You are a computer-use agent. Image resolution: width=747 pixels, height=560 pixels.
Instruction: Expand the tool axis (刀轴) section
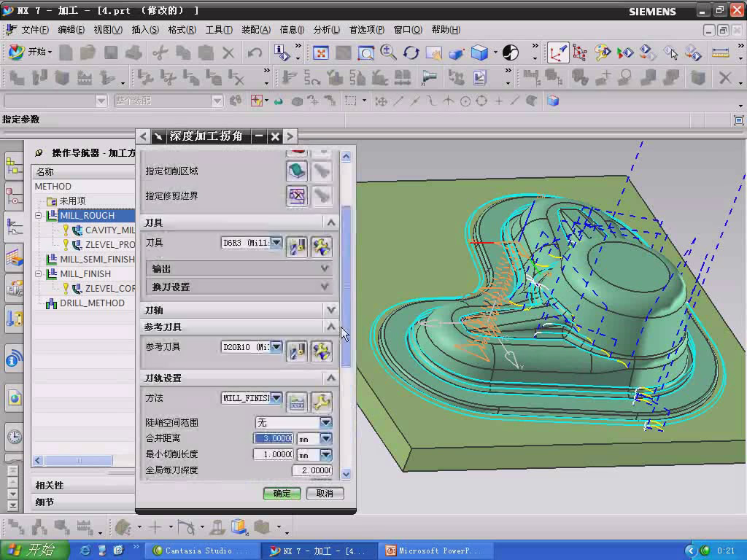240,311
